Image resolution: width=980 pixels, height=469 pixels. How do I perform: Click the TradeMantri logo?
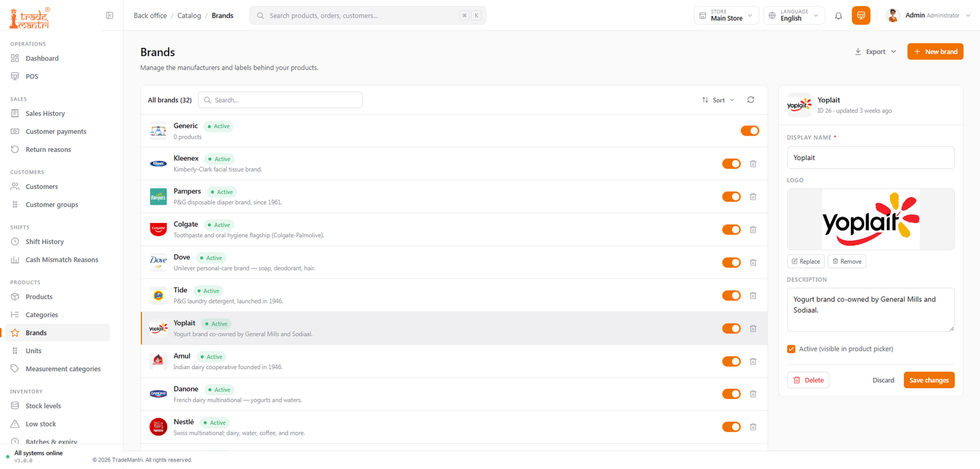point(29,18)
